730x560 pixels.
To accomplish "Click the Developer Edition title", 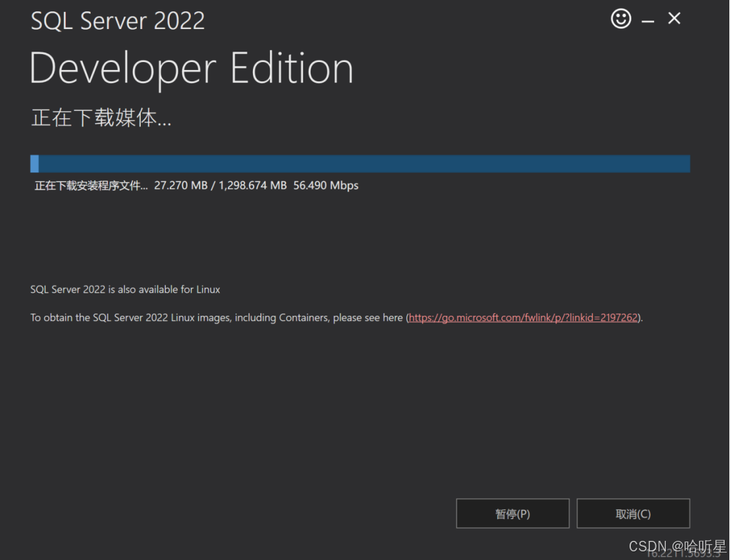I will coord(192,69).
